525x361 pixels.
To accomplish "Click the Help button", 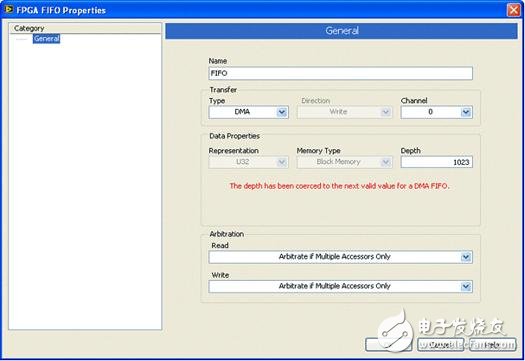I will (x=492, y=344).
